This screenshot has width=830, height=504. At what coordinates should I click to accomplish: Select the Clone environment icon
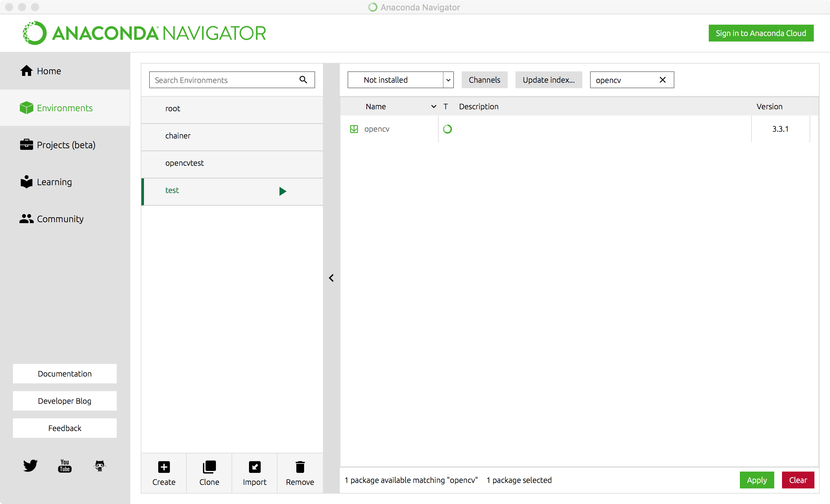[209, 467]
